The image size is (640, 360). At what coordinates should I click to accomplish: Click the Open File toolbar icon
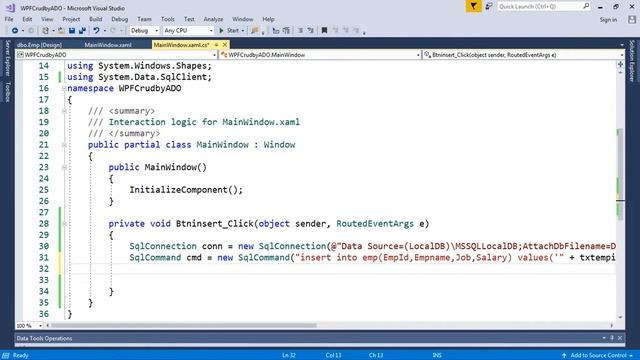(61, 31)
